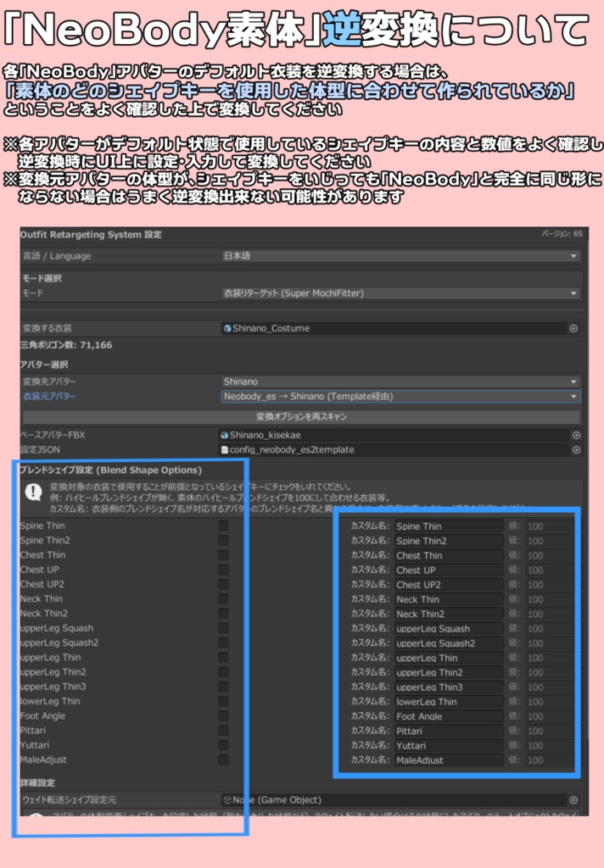Screen dimensions: 604x868
Task: Edit the Chest UP2 custom name field
Action: (449, 585)
